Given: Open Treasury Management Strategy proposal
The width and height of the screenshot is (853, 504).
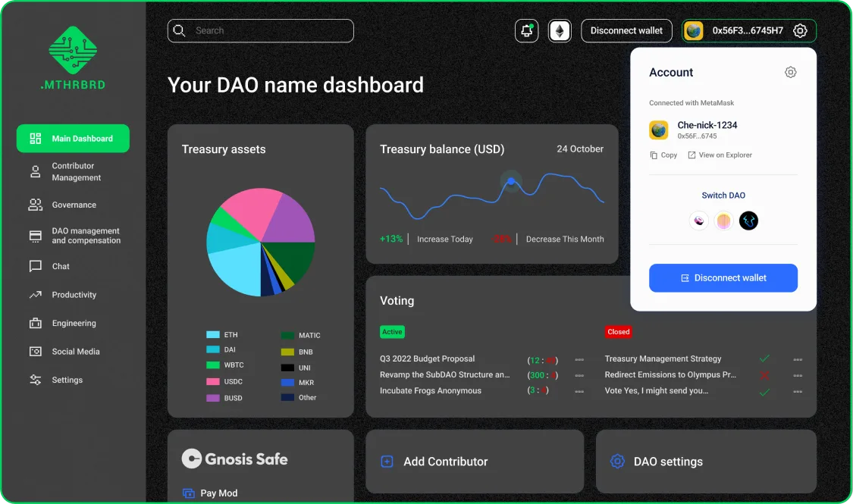Looking at the screenshot, I should pos(663,358).
